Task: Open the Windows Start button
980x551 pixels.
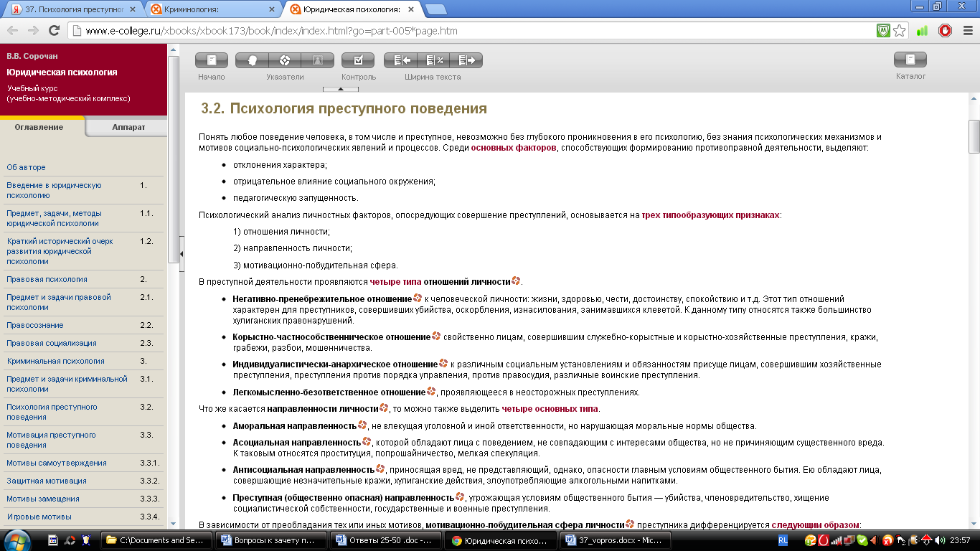Action: tap(16, 540)
